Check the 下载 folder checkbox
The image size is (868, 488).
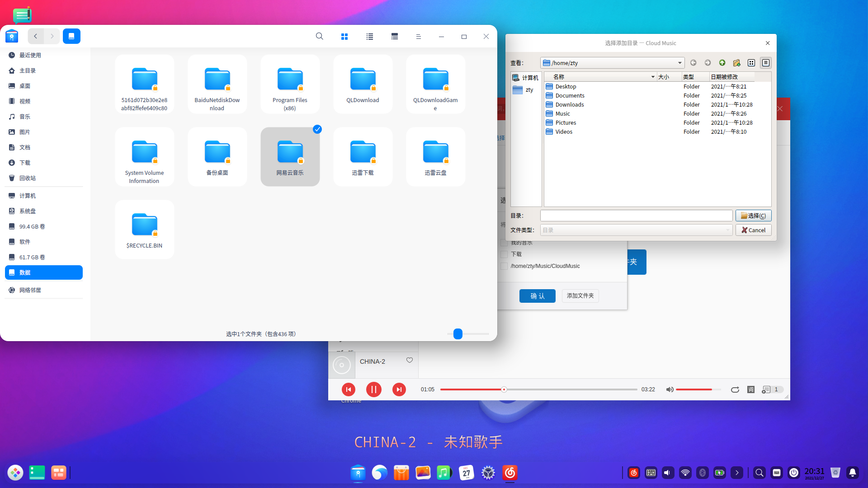(x=504, y=254)
